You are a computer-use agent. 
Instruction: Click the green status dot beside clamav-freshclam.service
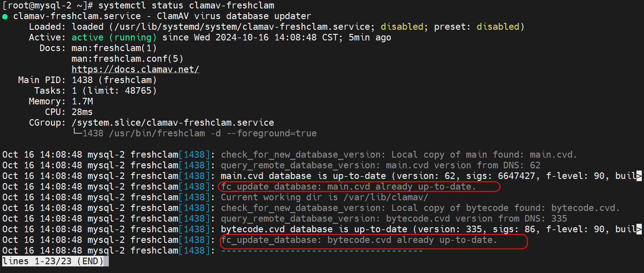coord(5,17)
